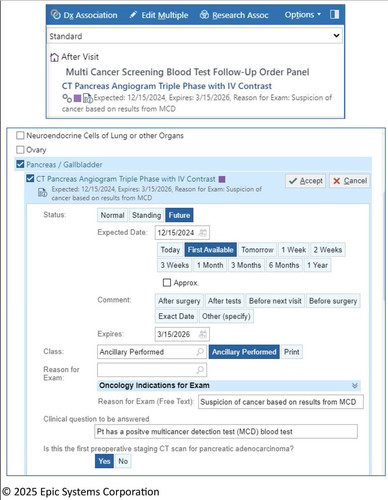Toggle the side panel layout icon
388x500 pixels.
[x=334, y=14]
